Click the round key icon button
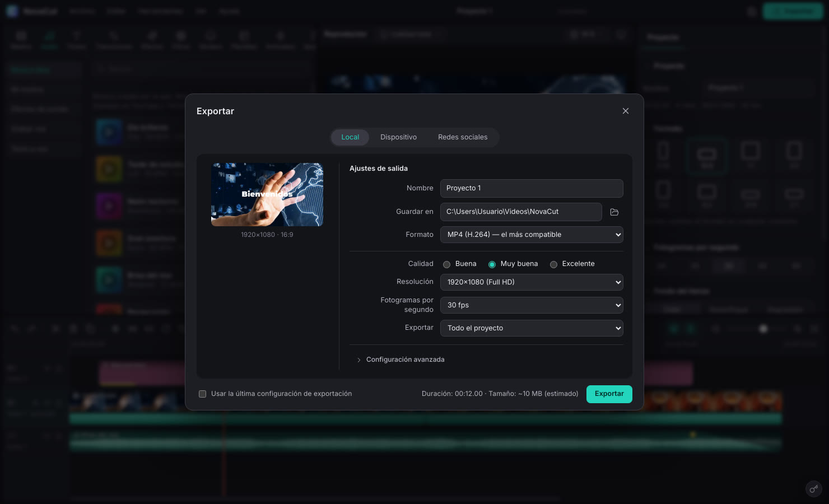Image resolution: width=829 pixels, height=504 pixels. pos(813,489)
